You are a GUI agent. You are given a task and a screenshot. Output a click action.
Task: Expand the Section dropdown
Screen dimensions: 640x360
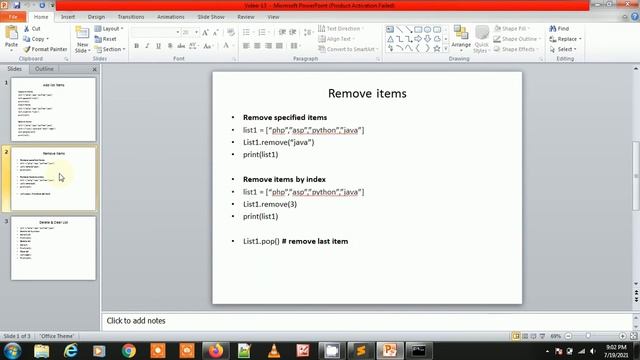coord(109,49)
